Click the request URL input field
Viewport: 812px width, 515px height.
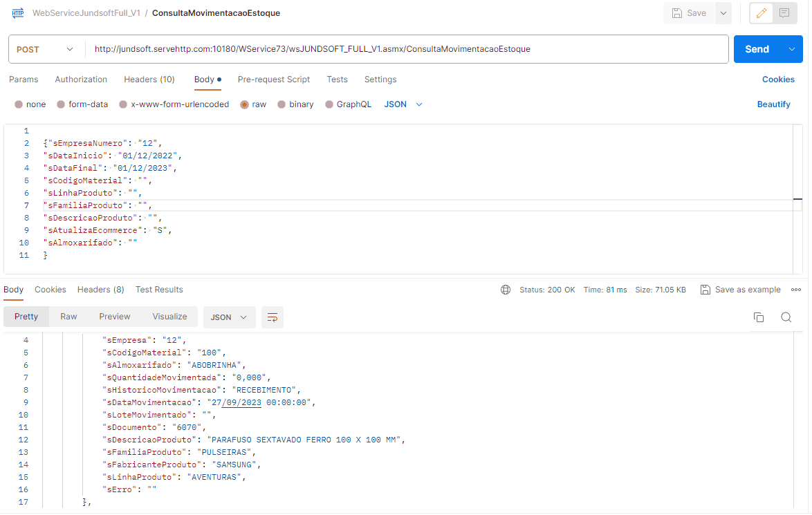click(408, 49)
